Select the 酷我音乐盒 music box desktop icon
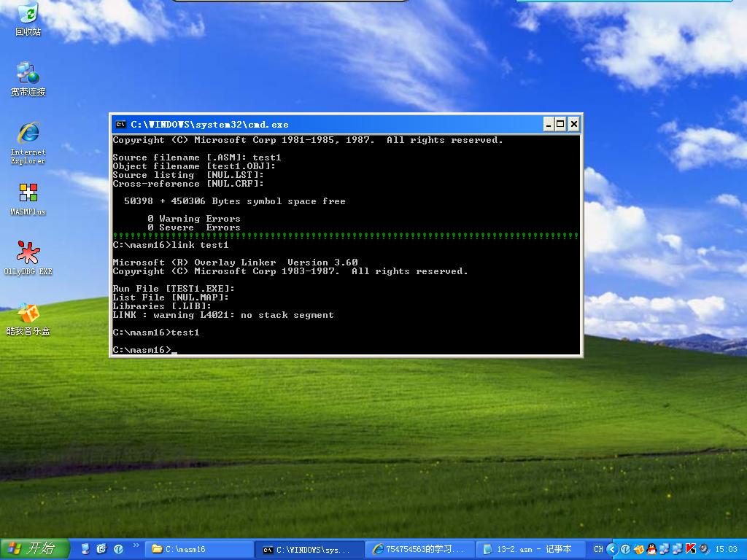 (x=28, y=319)
